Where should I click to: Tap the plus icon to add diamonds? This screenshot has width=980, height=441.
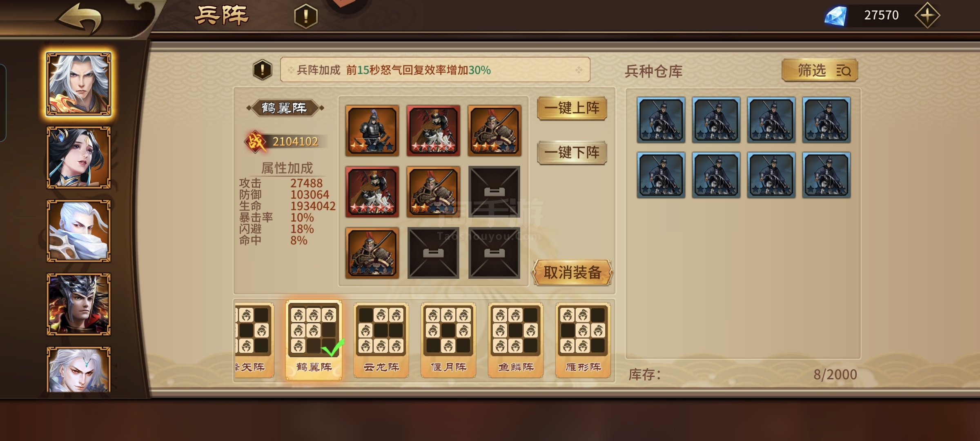927,16
